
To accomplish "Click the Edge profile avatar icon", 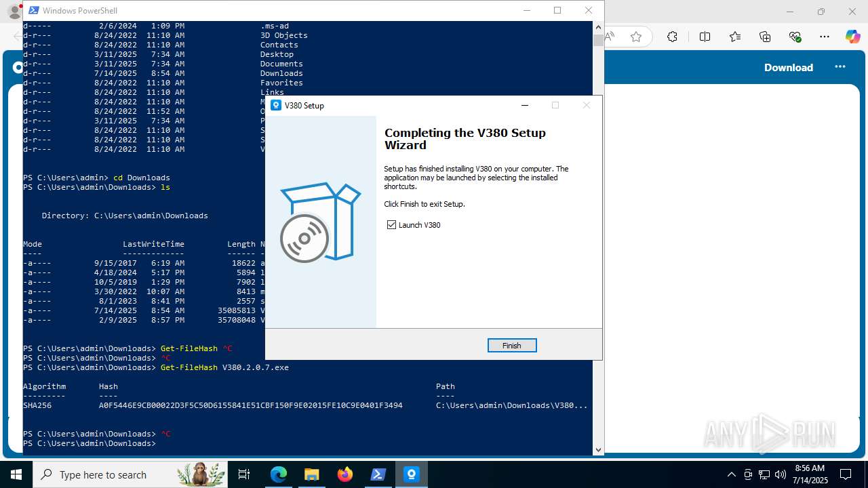I will (x=14, y=12).
